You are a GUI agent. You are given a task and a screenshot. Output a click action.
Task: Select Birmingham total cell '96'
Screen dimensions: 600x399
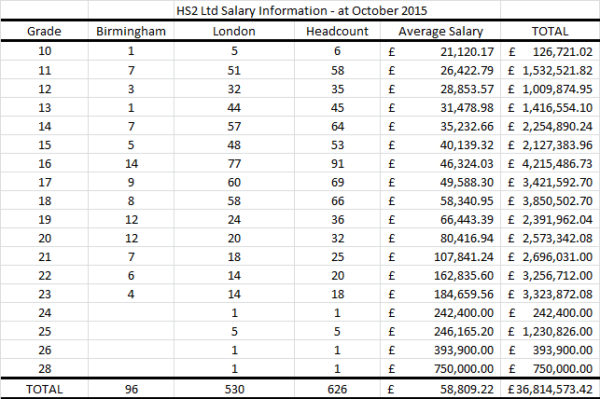click(x=131, y=389)
